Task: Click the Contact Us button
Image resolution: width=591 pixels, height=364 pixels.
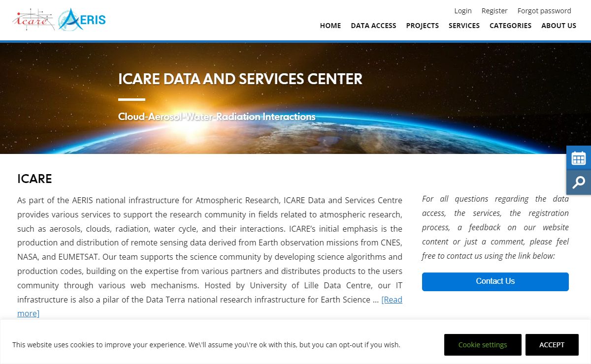Action: tap(495, 281)
